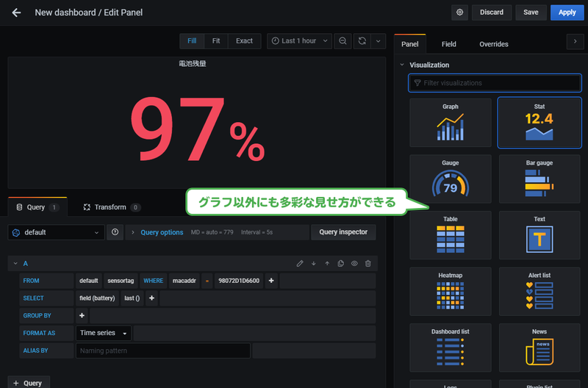Collapse query A row
The width and height of the screenshot is (588, 388).
(x=15, y=264)
